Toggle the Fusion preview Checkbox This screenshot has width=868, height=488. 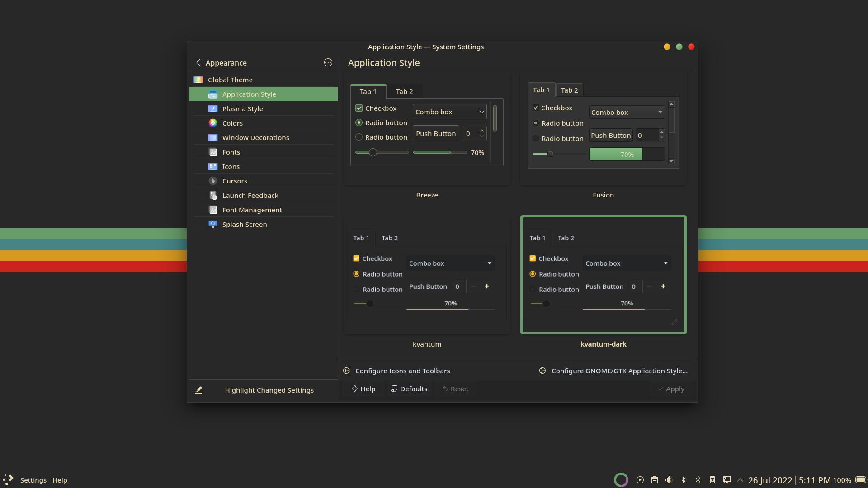pyautogui.click(x=536, y=108)
